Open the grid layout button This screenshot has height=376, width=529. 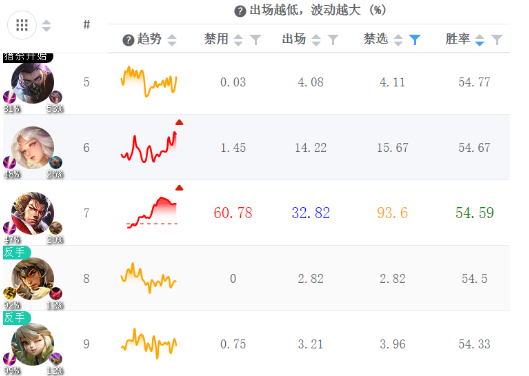coord(22,25)
